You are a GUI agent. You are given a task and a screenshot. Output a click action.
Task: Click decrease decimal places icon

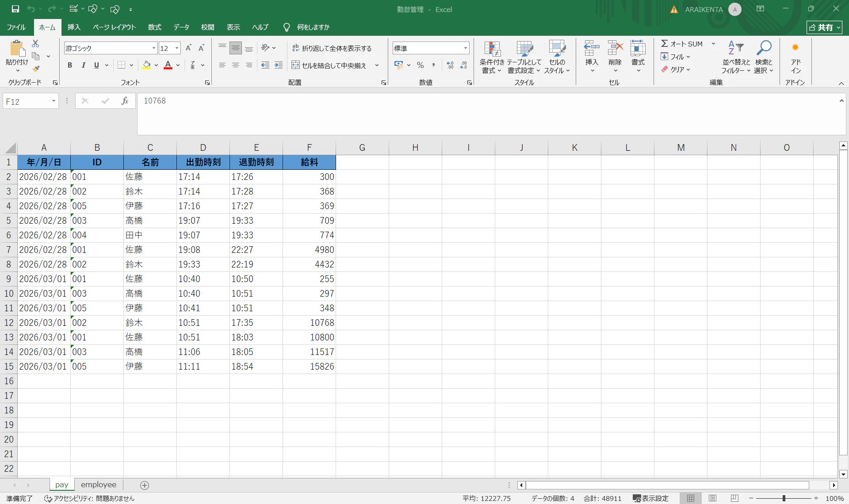click(x=463, y=65)
